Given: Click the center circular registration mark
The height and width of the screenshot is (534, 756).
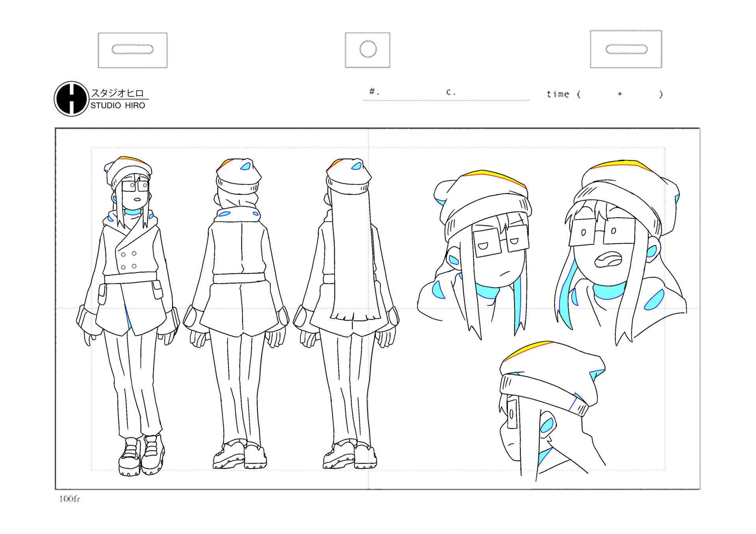Looking at the screenshot, I should (x=368, y=49).
